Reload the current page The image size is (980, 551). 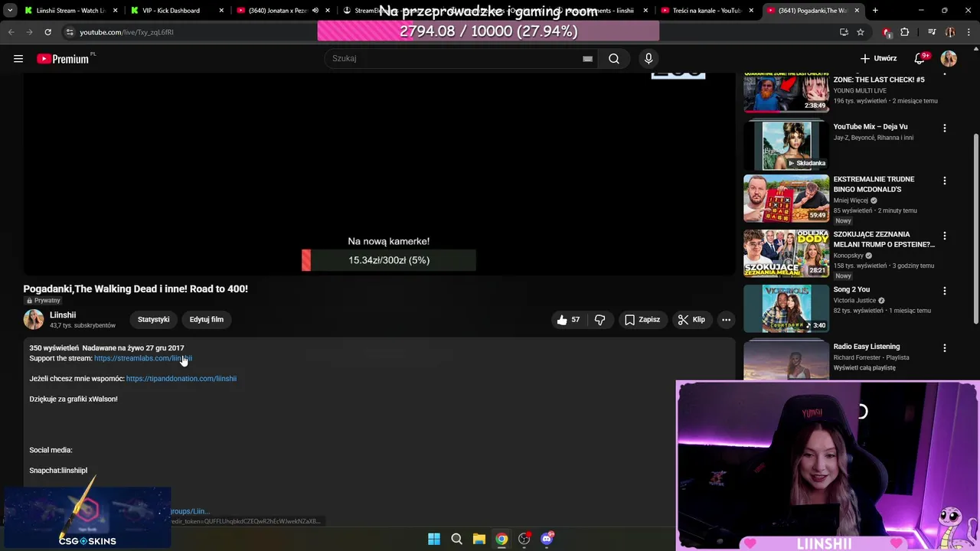pos(47,32)
